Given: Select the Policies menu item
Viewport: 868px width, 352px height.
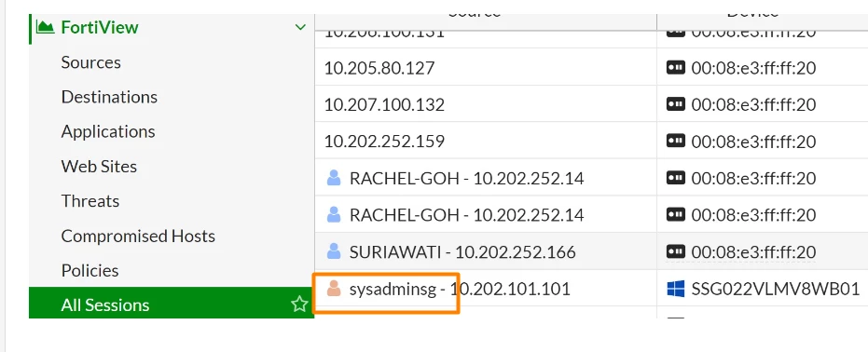Looking at the screenshot, I should pyautogui.click(x=90, y=271).
